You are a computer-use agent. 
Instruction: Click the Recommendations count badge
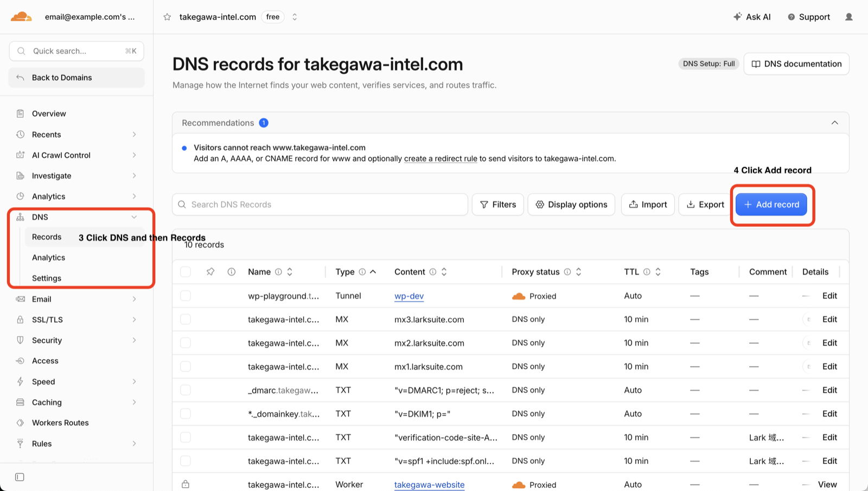(x=264, y=123)
